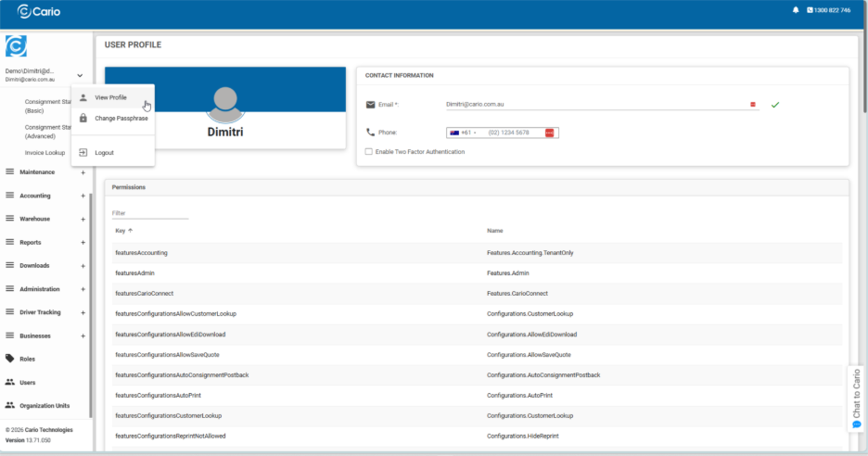Open the Chat to Cario widget
Screen dimensions: 868x456
click(857, 399)
